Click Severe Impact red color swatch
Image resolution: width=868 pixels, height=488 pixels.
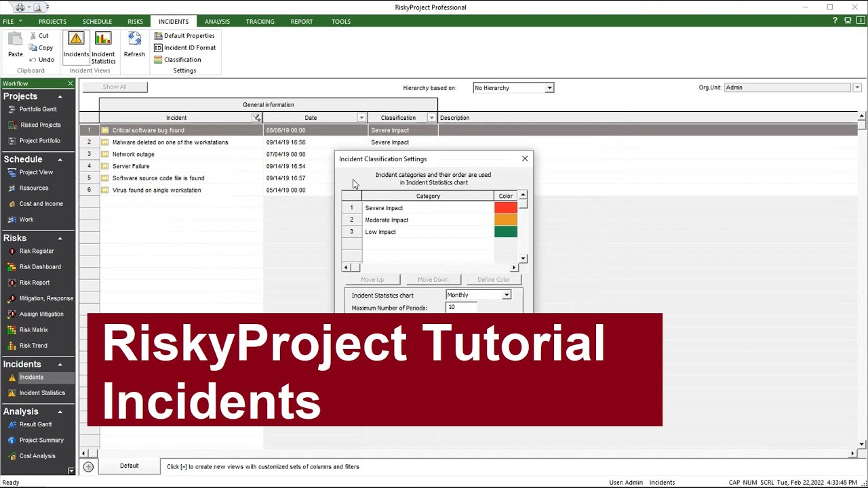coord(506,208)
